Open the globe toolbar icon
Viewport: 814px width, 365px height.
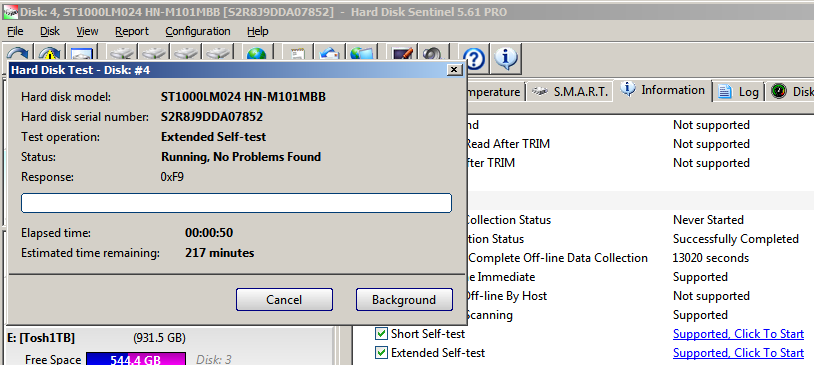(x=256, y=53)
